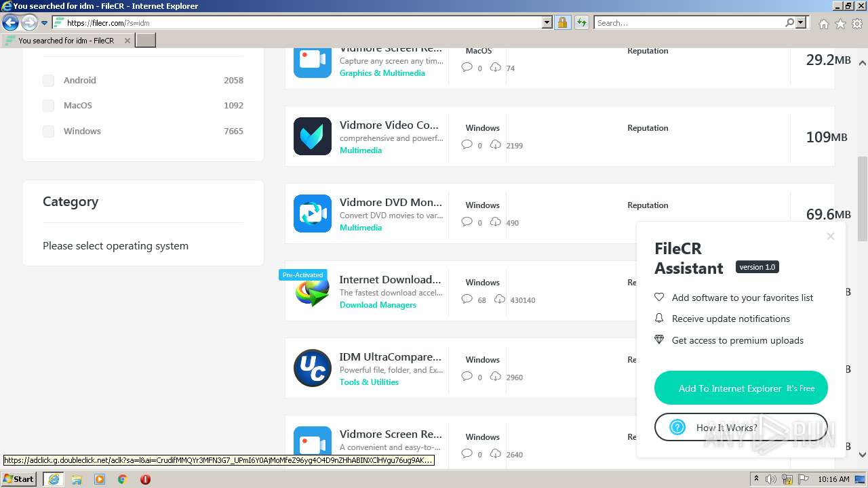Click comments icon for Vidmore Video Converter
Image resolution: width=868 pixels, height=488 pixels.
click(467, 144)
